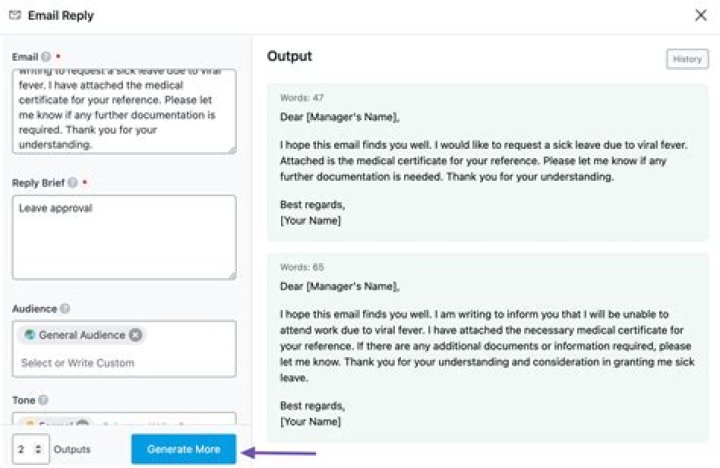720x468 pixels.
Task: Adjust the Outputs number stepper
Action: click(x=38, y=449)
